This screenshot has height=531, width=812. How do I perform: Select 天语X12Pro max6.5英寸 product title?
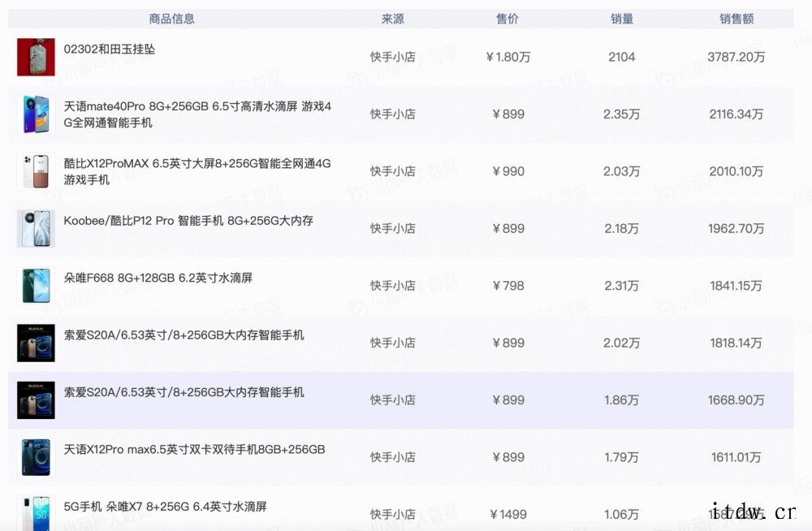pos(194,450)
